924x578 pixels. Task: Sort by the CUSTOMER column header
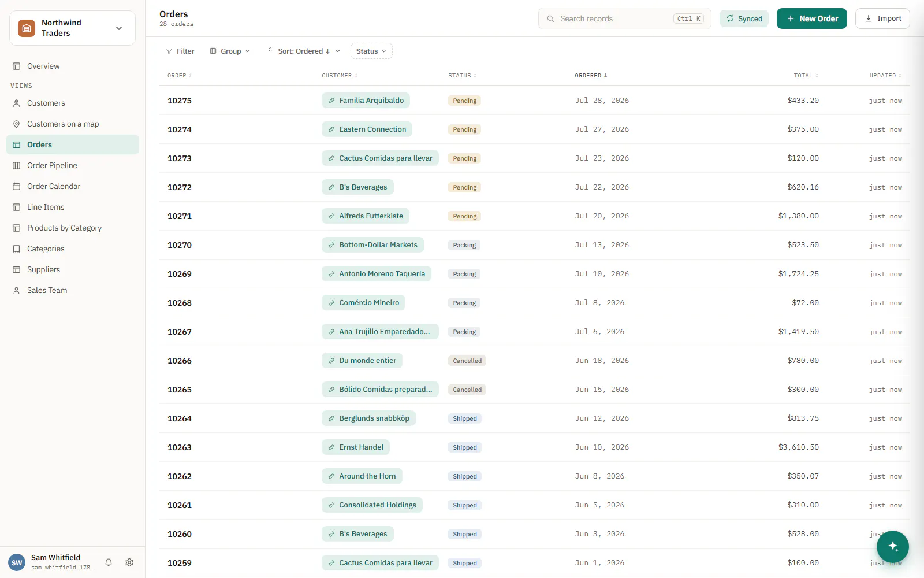pyautogui.click(x=340, y=76)
